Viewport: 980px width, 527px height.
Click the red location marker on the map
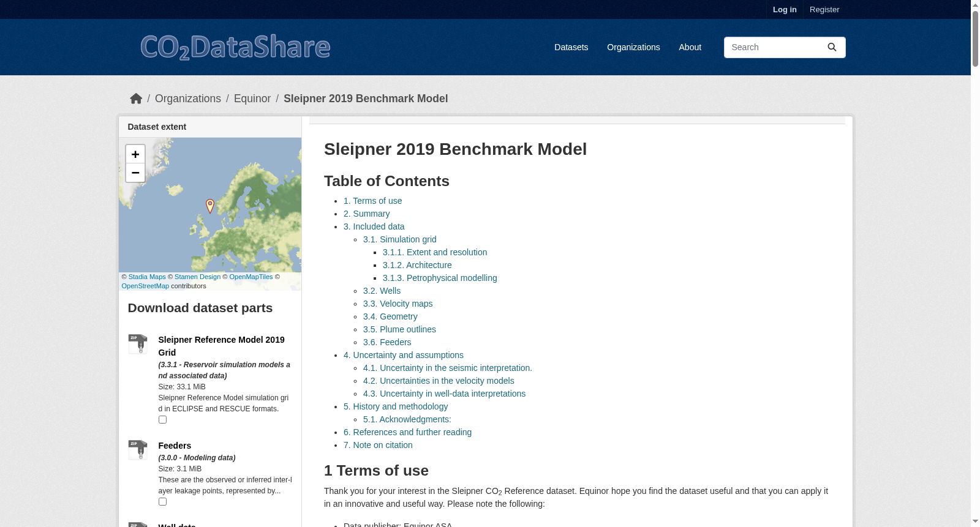pyautogui.click(x=210, y=206)
